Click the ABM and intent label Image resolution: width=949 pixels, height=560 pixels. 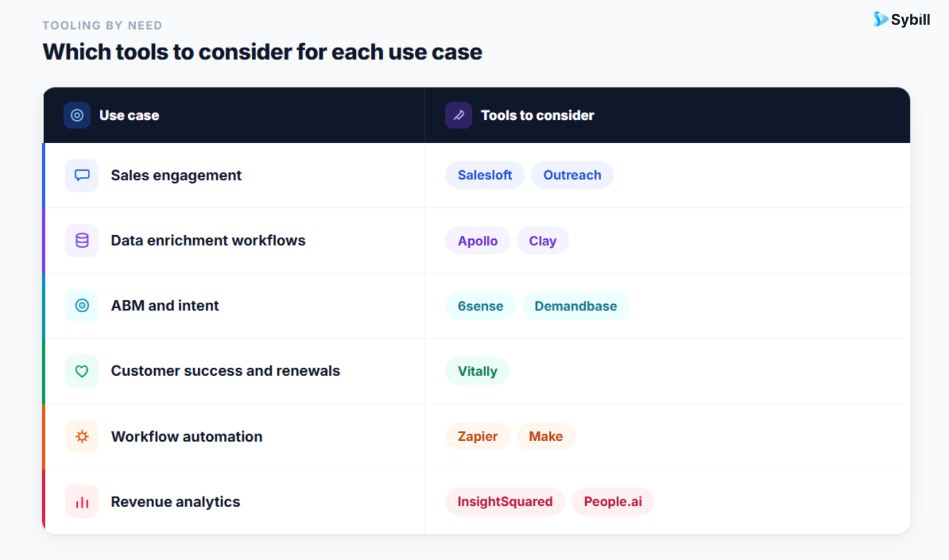click(x=165, y=305)
